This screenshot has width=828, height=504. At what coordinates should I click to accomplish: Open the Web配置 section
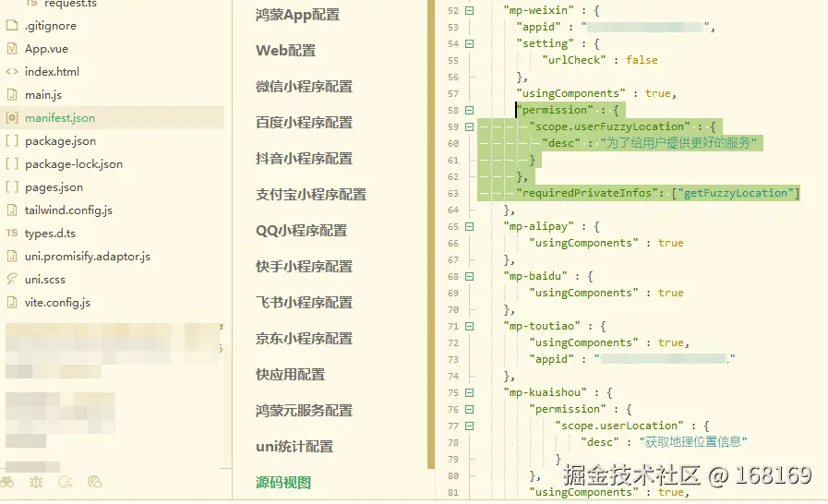coord(285,51)
